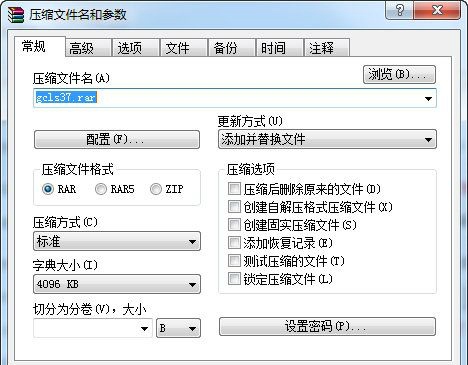Click the help question mark button
Image resolution: width=468 pixels, height=365 pixels.
pyautogui.click(x=400, y=10)
